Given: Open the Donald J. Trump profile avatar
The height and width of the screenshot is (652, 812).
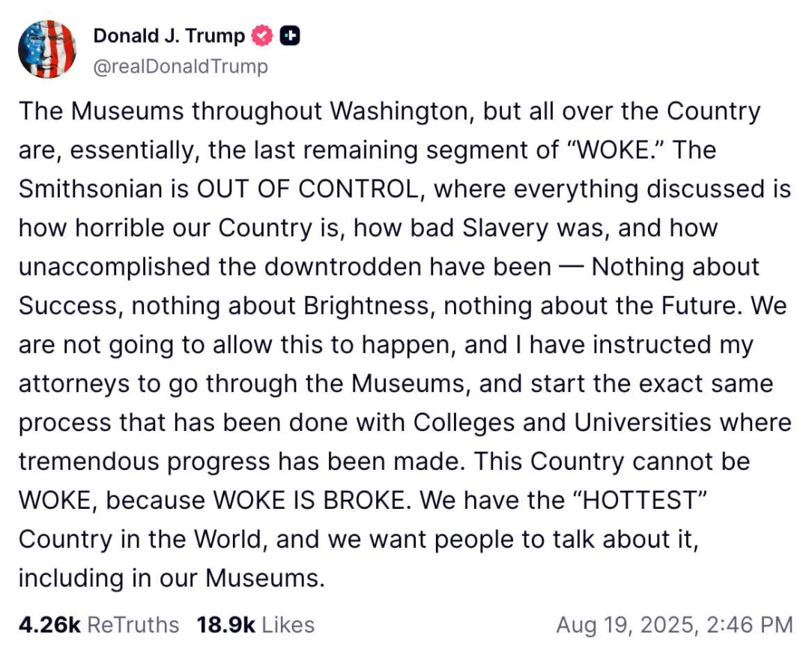Looking at the screenshot, I should click(x=47, y=49).
